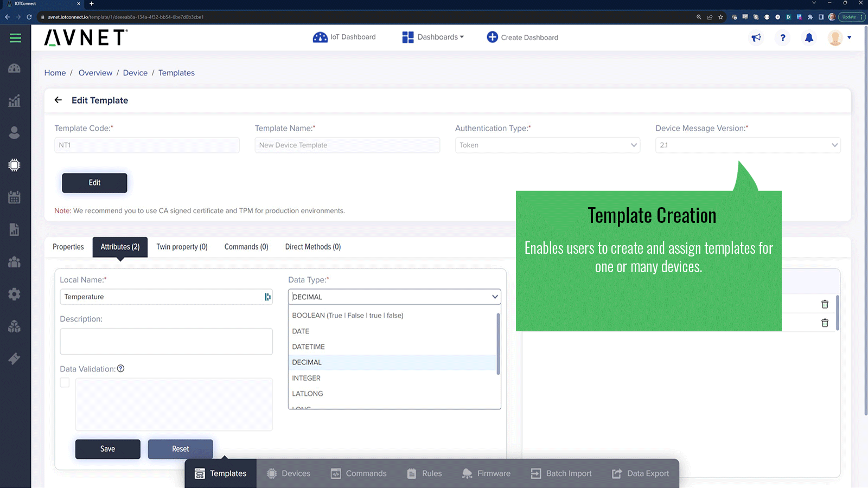
Task: Open the Authentication Type dropdown
Action: [x=547, y=145]
